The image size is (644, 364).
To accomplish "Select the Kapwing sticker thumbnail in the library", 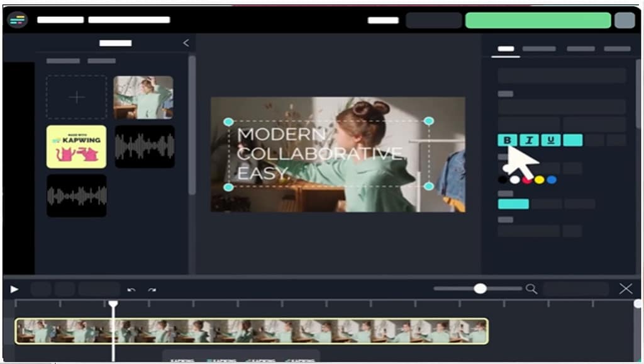I will 76,146.
